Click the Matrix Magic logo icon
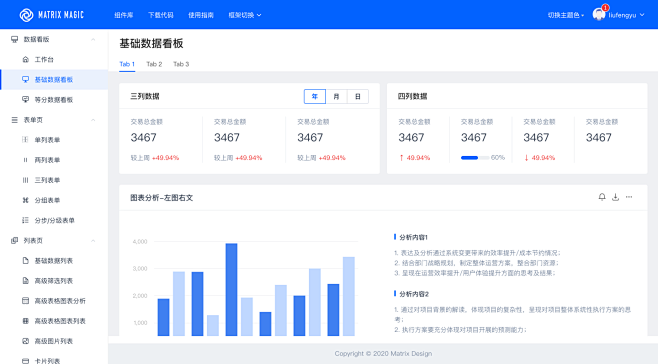 click(x=26, y=15)
